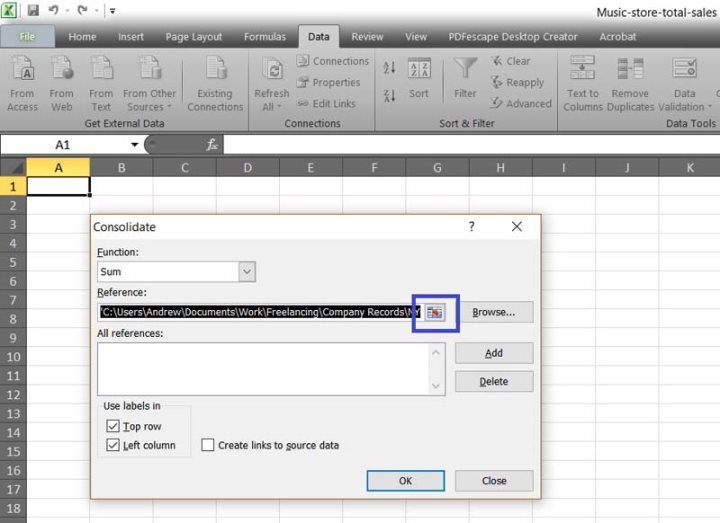This screenshot has width=720, height=523.
Task: Open the Acrobat tab
Action: (x=618, y=37)
